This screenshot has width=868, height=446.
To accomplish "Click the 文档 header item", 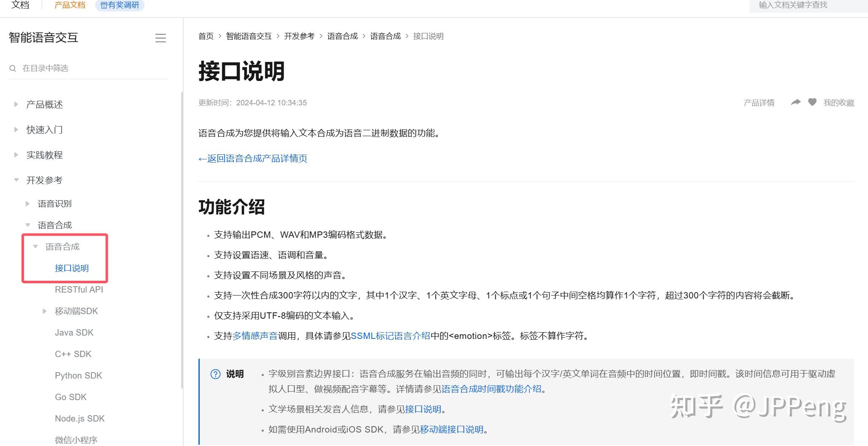I will pyautogui.click(x=20, y=5).
